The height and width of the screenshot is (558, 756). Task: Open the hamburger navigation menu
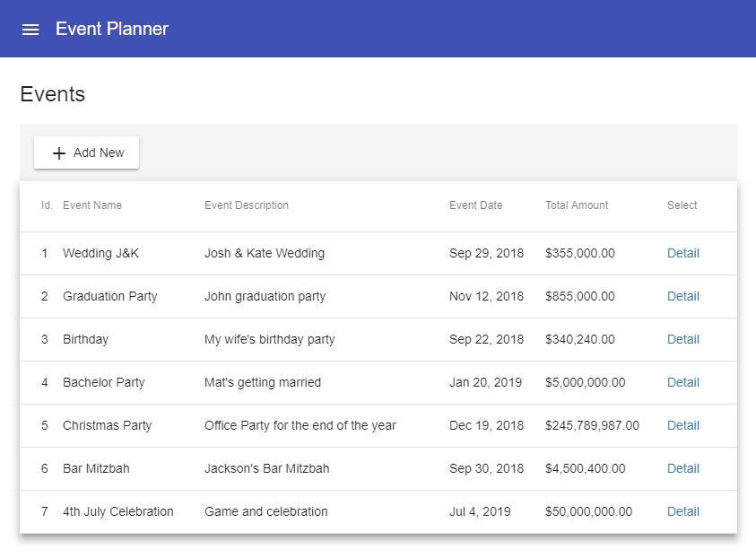pos(30,29)
